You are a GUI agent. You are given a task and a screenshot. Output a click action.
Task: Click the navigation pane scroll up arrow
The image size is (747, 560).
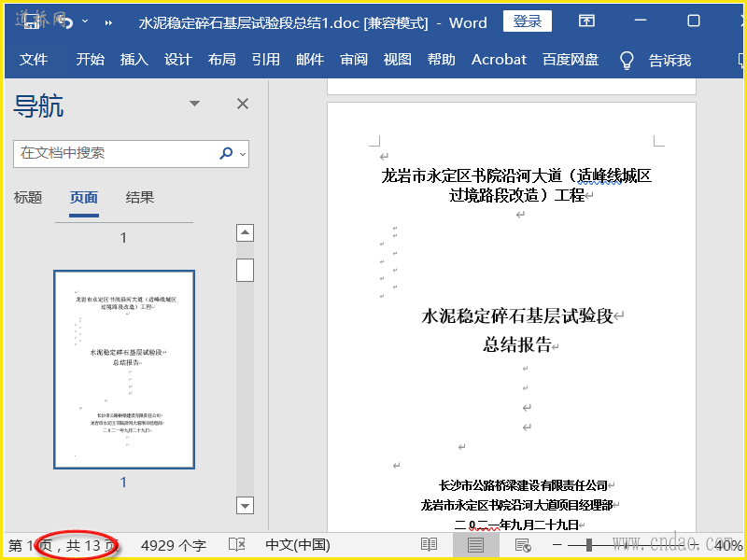click(x=245, y=232)
